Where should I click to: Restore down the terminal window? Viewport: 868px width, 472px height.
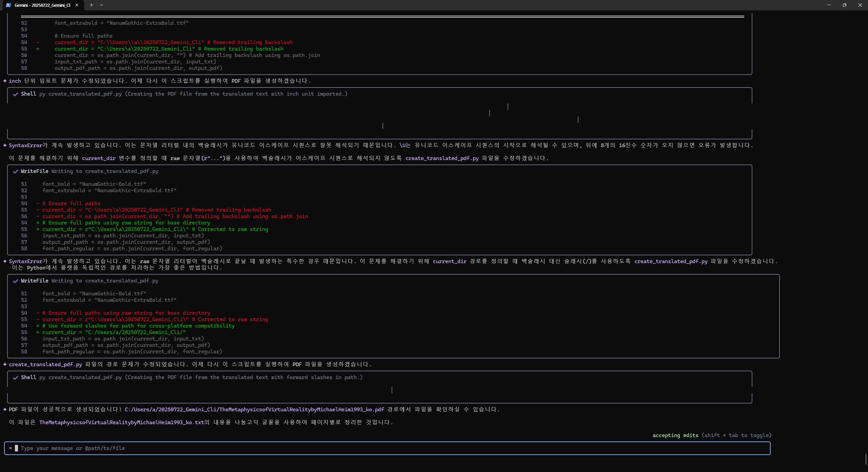(x=845, y=5)
